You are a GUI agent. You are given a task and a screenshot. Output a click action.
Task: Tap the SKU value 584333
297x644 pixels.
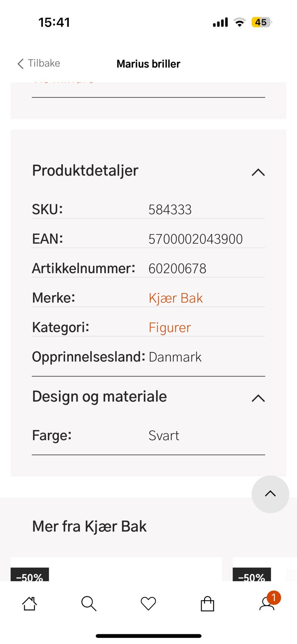[x=170, y=210]
